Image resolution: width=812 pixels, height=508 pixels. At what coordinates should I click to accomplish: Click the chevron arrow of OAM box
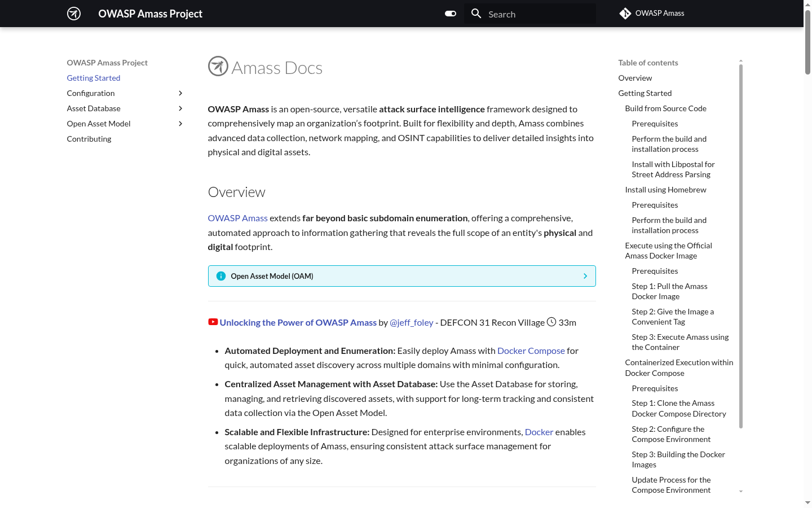pyautogui.click(x=585, y=276)
